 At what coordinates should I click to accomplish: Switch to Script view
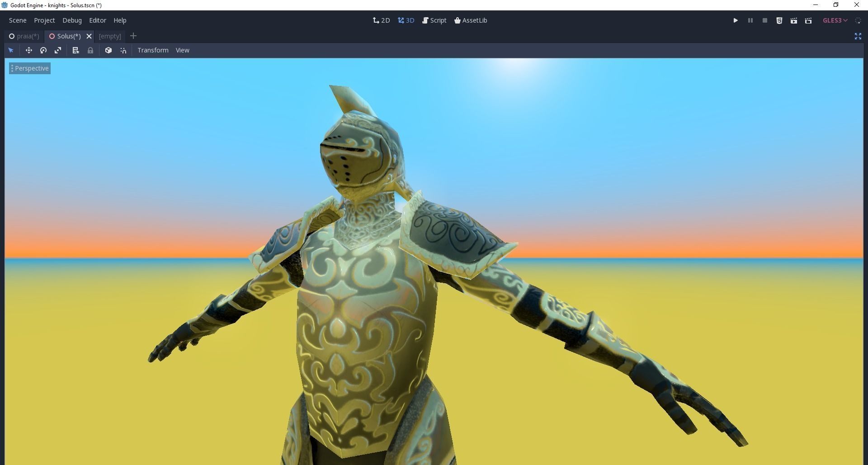click(x=434, y=20)
